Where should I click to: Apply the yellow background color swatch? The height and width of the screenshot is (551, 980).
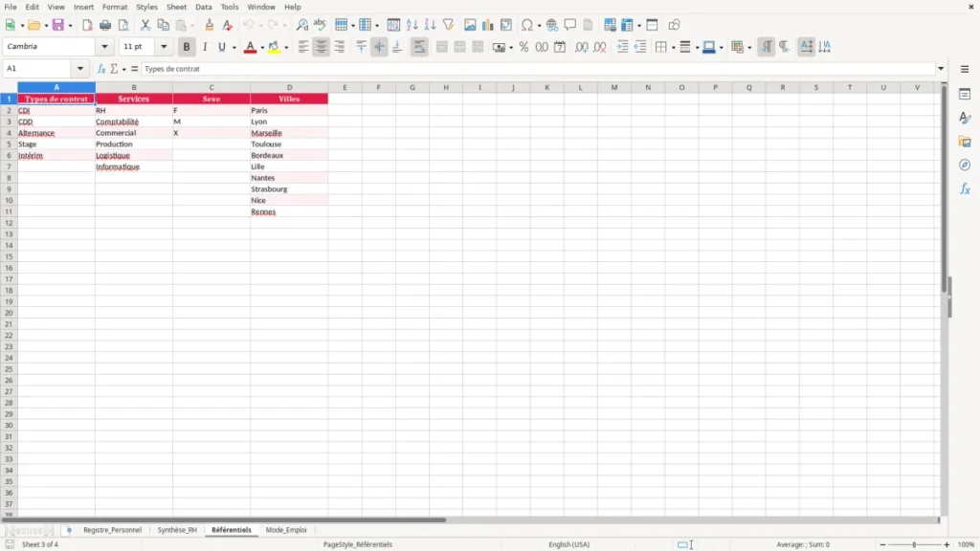tap(274, 47)
